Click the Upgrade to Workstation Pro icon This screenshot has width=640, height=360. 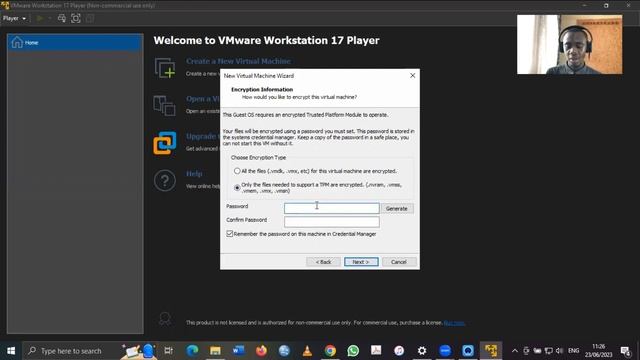[x=165, y=143]
